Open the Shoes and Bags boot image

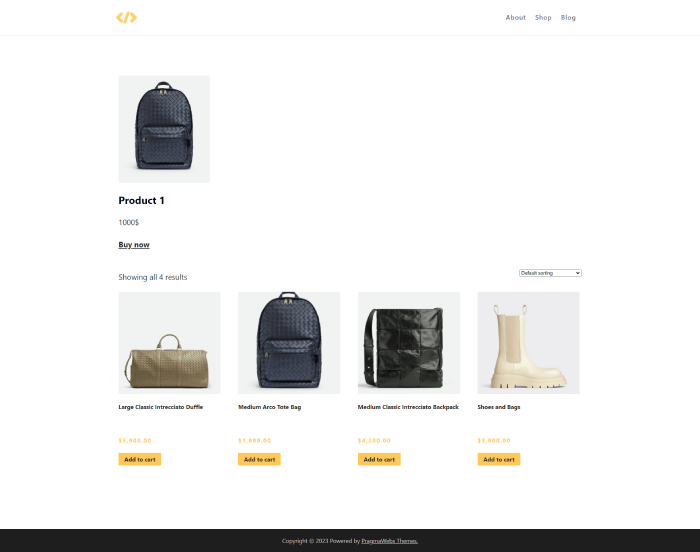[x=529, y=343]
